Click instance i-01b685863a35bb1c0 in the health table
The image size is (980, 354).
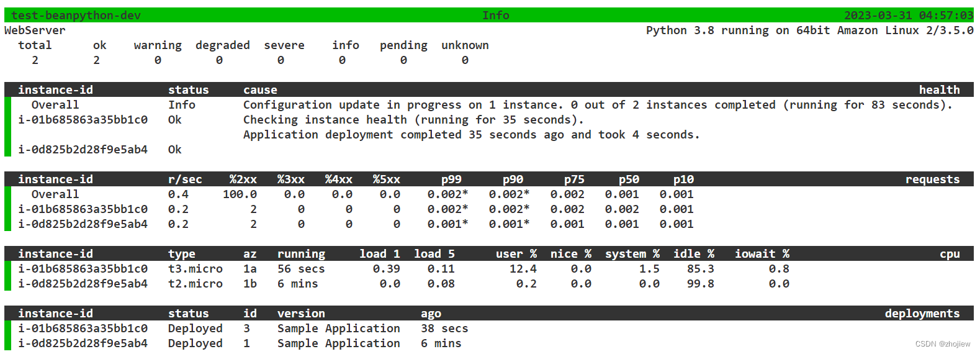[x=83, y=120]
